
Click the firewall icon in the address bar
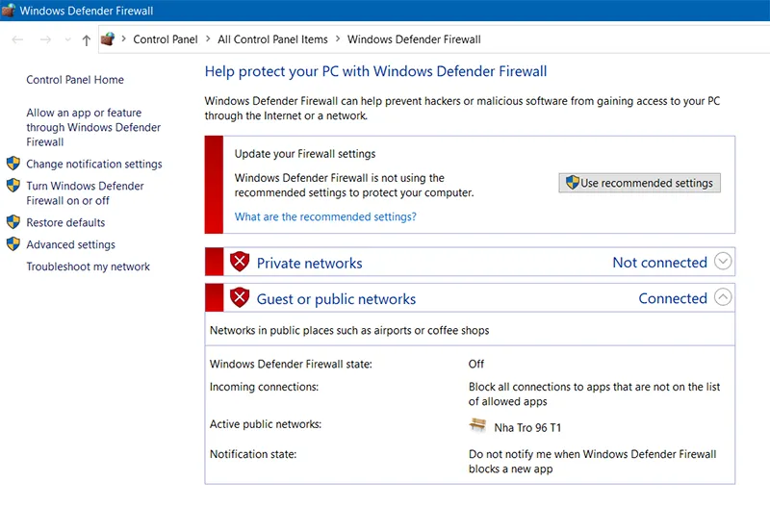tap(109, 39)
